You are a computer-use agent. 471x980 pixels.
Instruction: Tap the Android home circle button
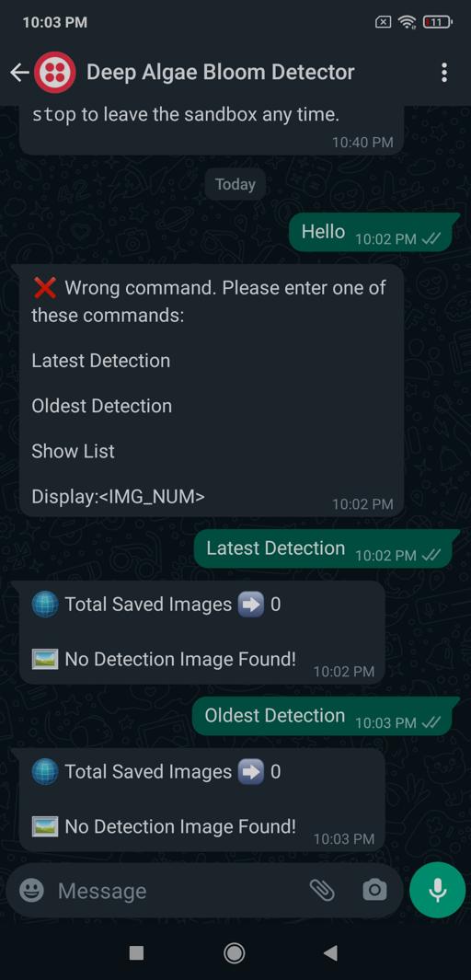pos(235,952)
